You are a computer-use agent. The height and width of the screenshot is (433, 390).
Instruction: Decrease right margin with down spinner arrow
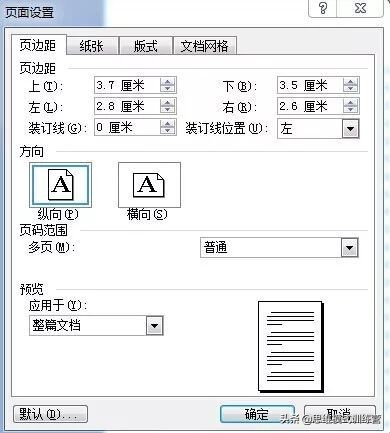tap(351, 110)
